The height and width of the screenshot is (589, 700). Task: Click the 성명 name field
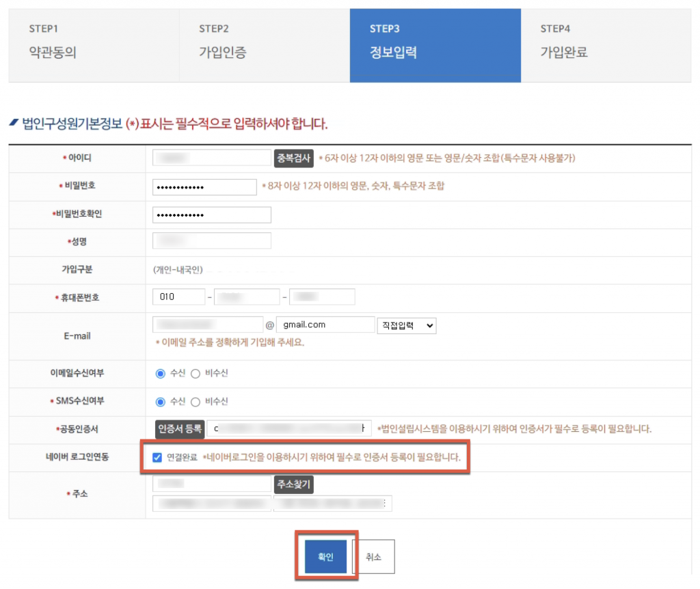click(x=212, y=241)
